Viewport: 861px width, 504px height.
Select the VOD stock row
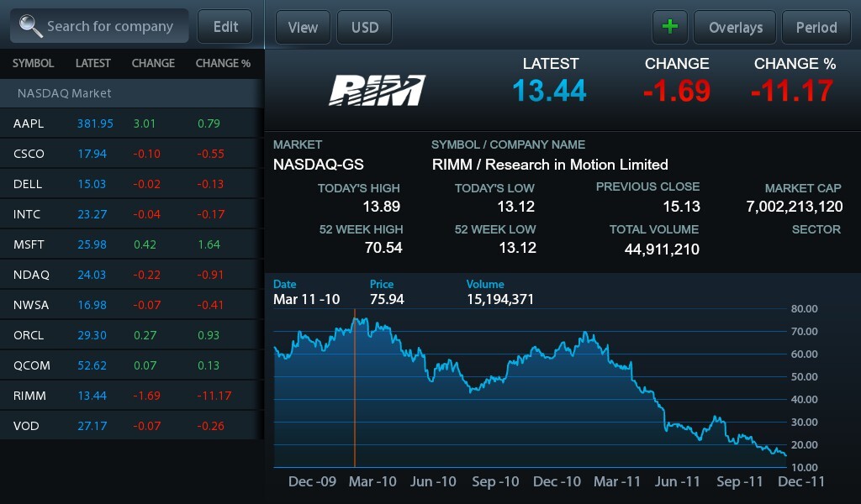click(131, 426)
